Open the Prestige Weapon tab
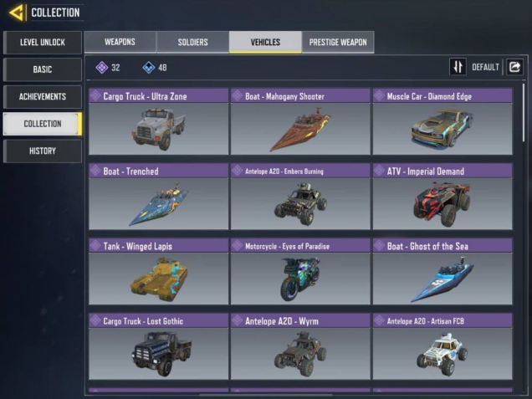This screenshot has height=399, width=532. pos(338,42)
